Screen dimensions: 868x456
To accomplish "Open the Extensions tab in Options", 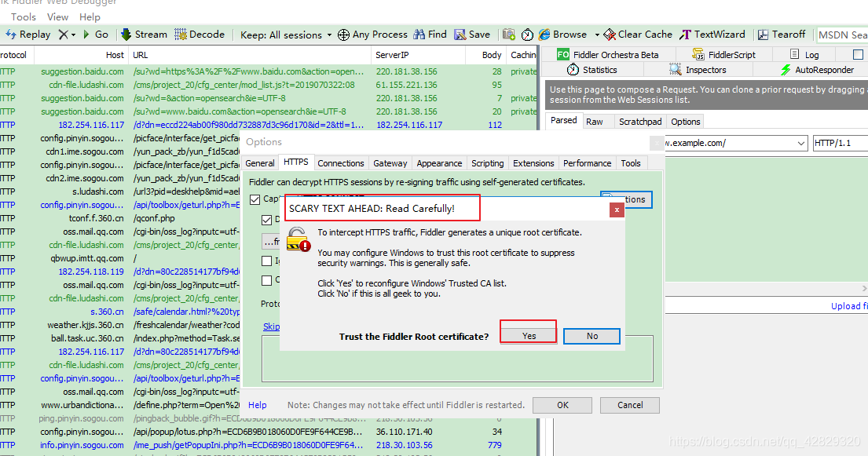I will [x=533, y=163].
